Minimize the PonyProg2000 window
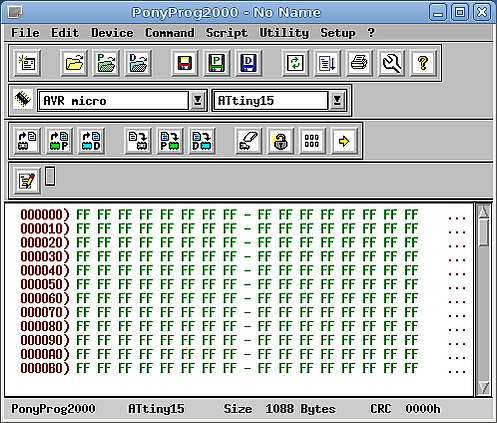This screenshot has height=423, width=497. click(438, 13)
